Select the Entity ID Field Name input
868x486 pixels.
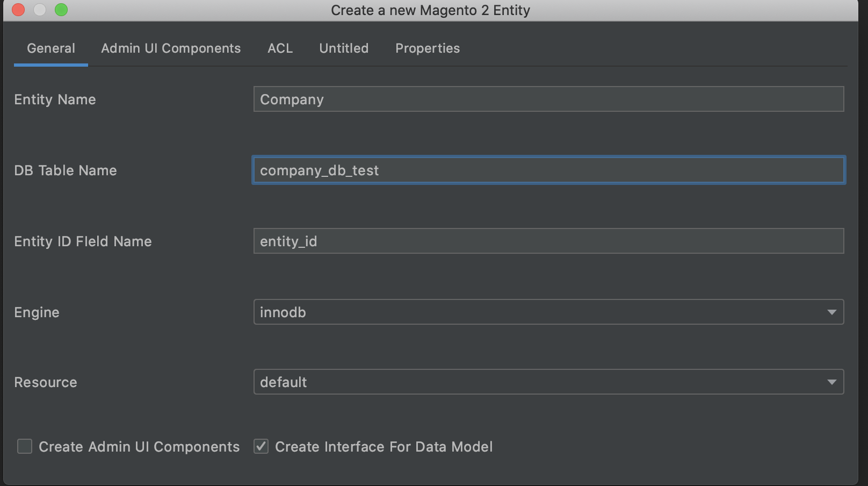548,241
